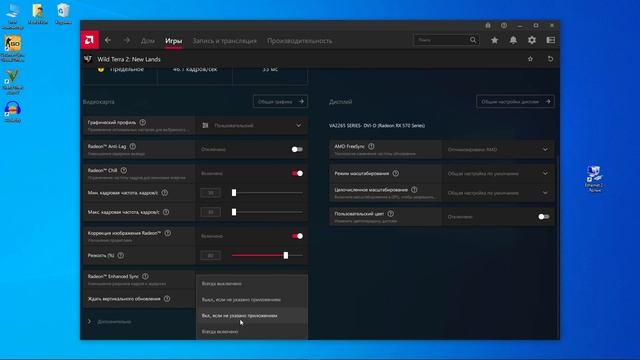Open Общая графика settings button
The height and width of the screenshot is (360, 640).
[x=280, y=102]
